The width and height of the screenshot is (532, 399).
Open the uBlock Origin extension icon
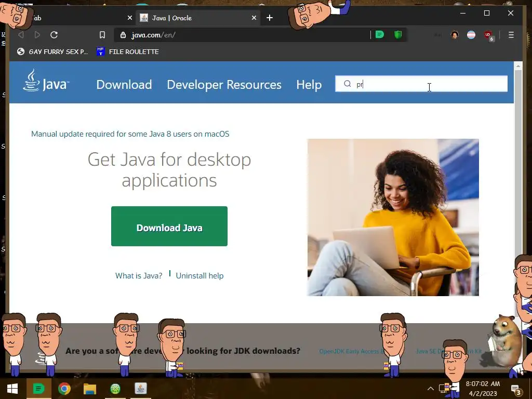click(488, 35)
